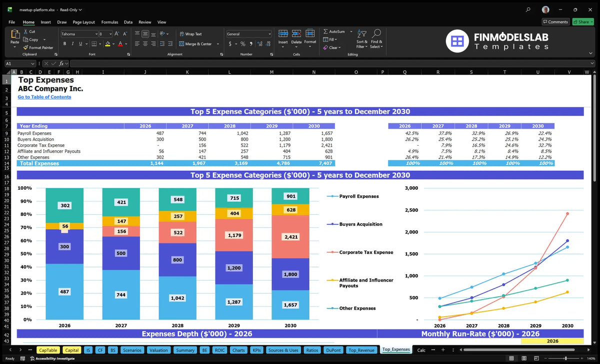
Task: Apply Accounting dollar format
Action: point(230,44)
